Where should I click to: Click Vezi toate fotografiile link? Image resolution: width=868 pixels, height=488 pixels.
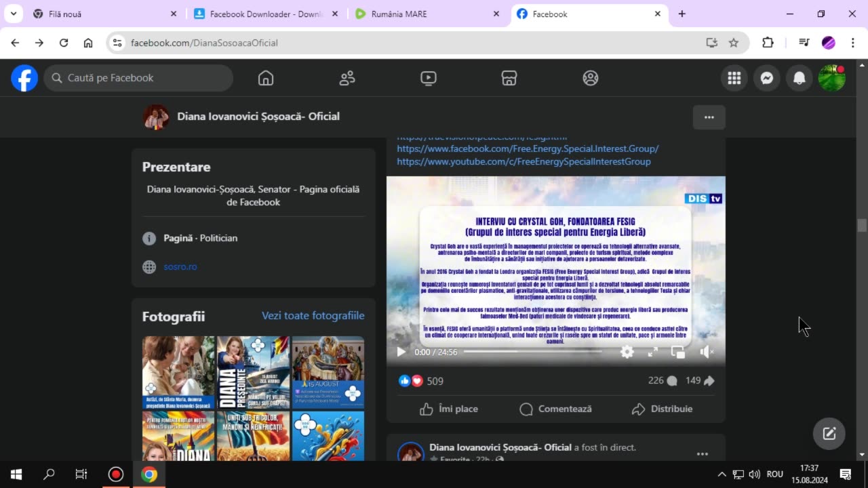click(x=313, y=316)
